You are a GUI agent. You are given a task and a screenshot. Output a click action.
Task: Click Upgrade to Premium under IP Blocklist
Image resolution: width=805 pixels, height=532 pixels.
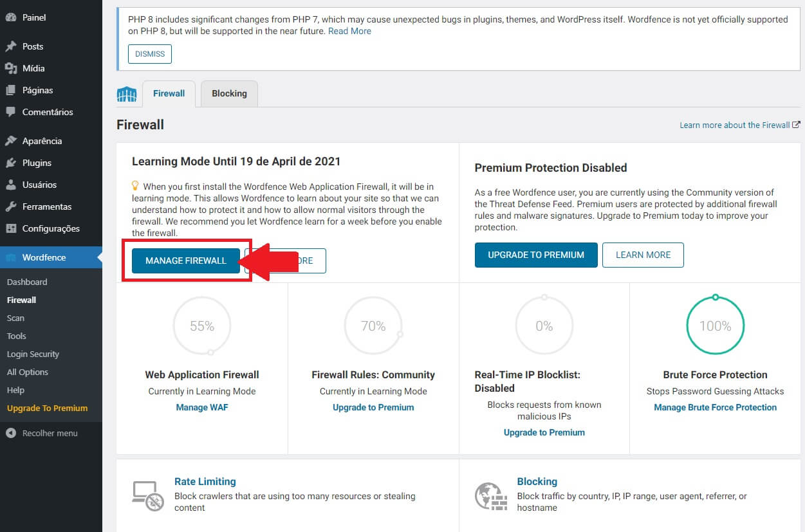544,432
